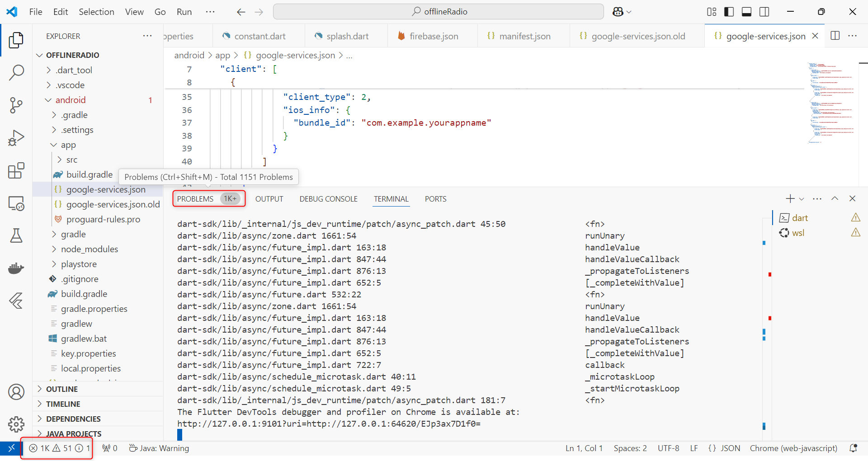Close the bottom panel
Screen dimensions: 868x461
click(x=853, y=198)
